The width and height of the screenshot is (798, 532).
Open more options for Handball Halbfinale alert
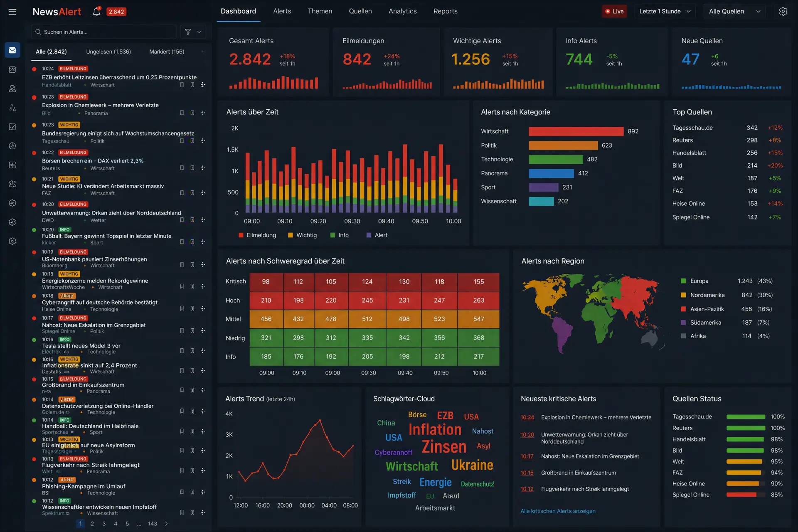203,432
